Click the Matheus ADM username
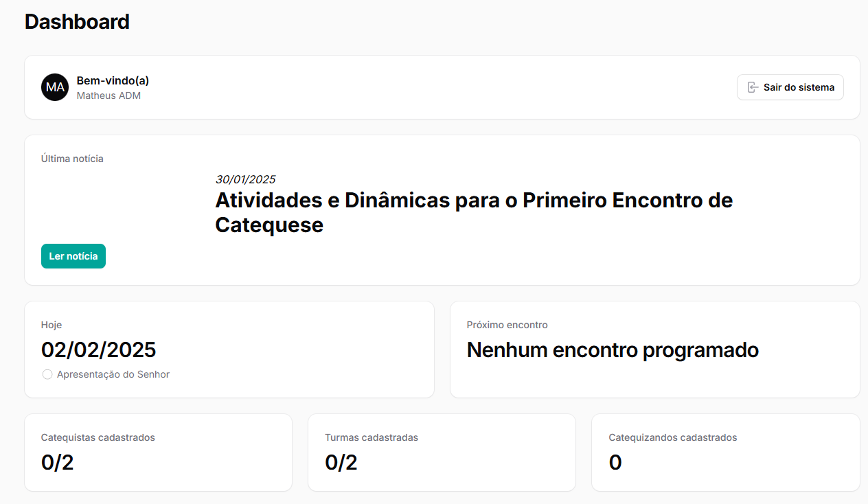 tap(108, 95)
